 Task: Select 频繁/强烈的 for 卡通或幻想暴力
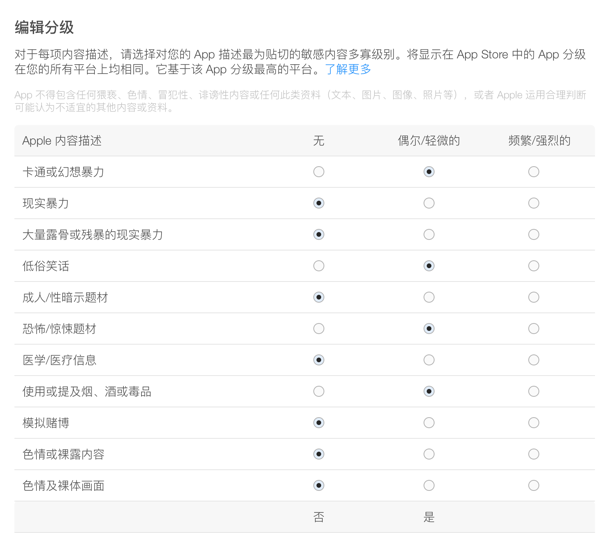pyautogui.click(x=534, y=172)
